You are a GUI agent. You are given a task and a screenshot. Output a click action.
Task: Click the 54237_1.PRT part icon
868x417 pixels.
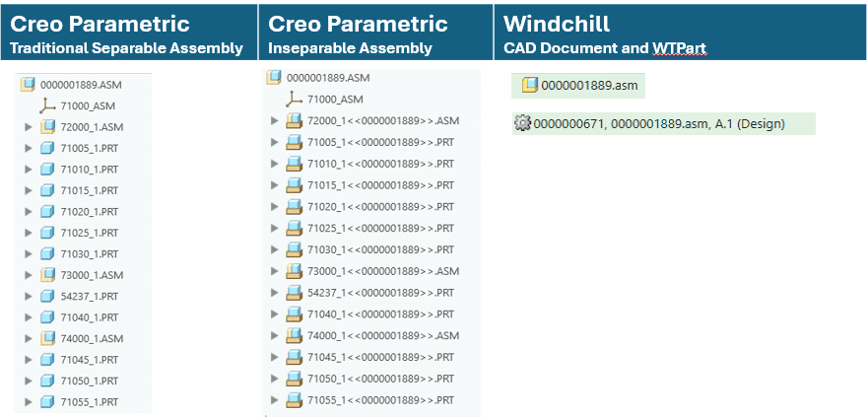[x=47, y=296]
